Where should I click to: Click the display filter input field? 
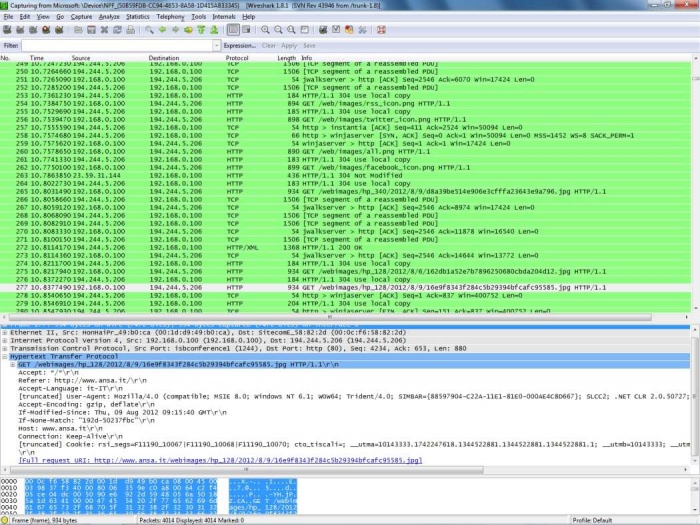coord(117,46)
